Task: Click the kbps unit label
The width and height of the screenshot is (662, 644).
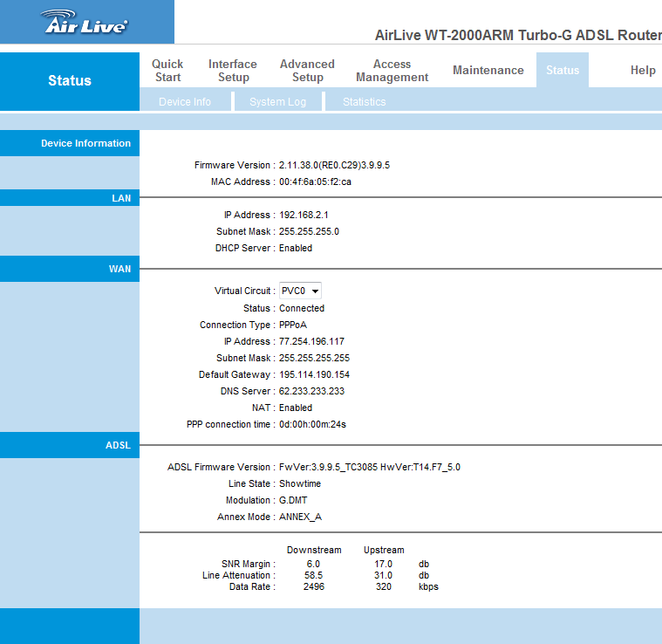Action: pyautogui.click(x=428, y=587)
